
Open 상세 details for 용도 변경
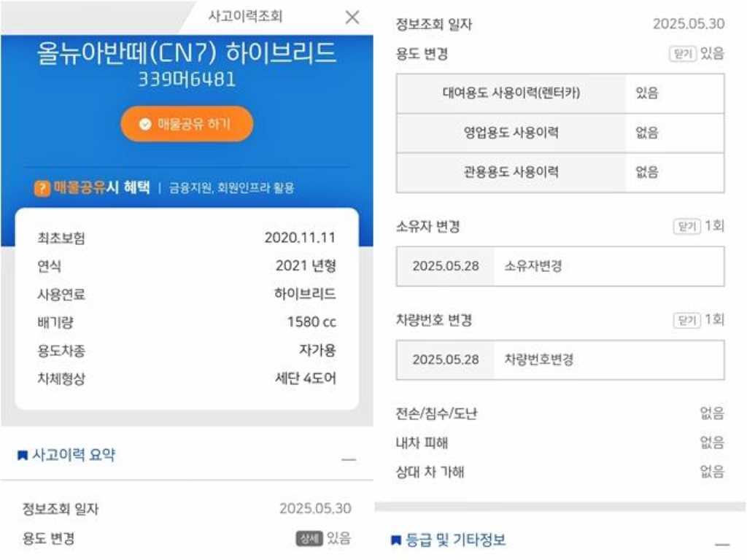pyautogui.click(x=309, y=539)
